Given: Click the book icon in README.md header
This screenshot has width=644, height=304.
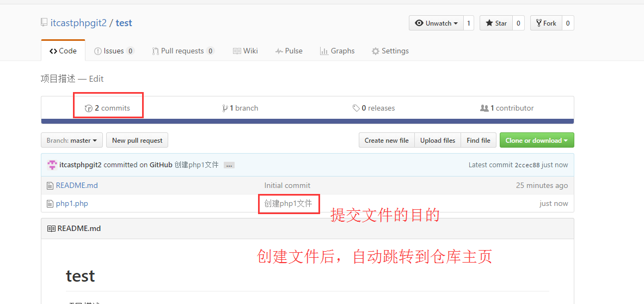Looking at the screenshot, I should tap(51, 228).
